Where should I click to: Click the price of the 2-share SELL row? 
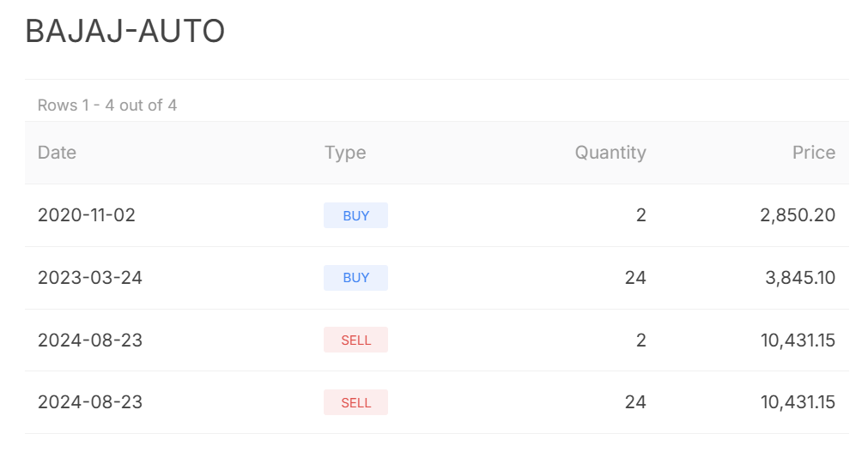(x=797, y=340)
